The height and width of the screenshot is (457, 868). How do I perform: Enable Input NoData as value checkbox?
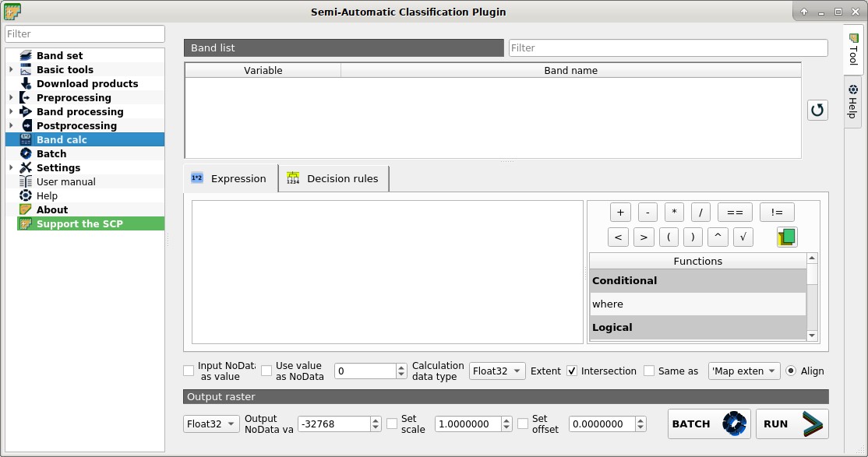pos(189,371)
